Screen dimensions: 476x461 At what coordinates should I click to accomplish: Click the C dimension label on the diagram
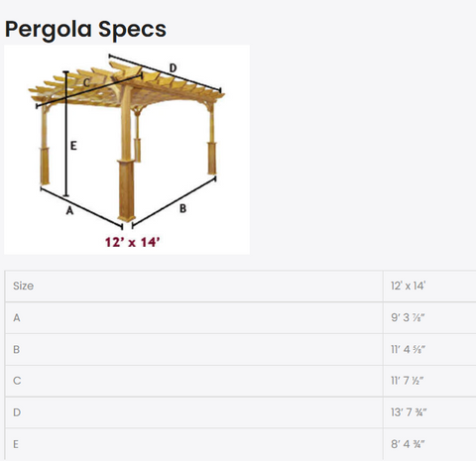click(86, 82)
